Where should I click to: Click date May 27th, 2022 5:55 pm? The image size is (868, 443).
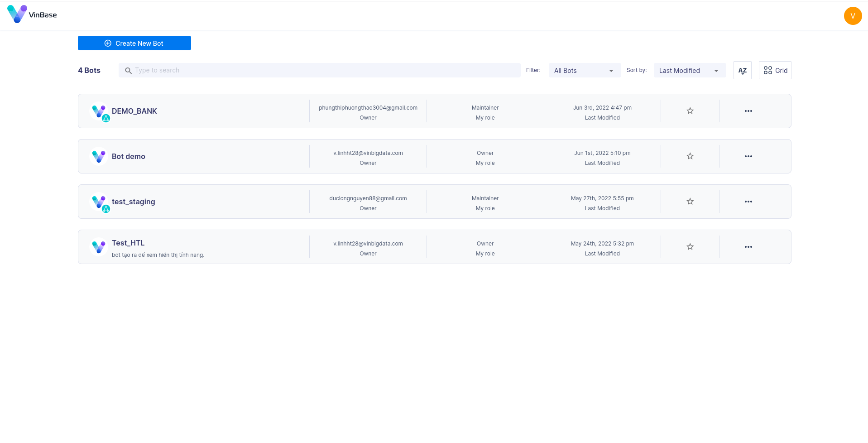pyautogui.click(x=602, y=198)
